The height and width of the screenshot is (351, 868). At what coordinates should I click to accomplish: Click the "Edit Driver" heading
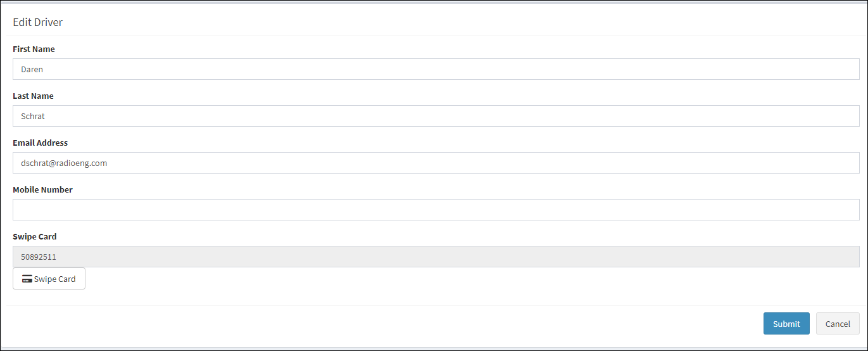point(37,22)
